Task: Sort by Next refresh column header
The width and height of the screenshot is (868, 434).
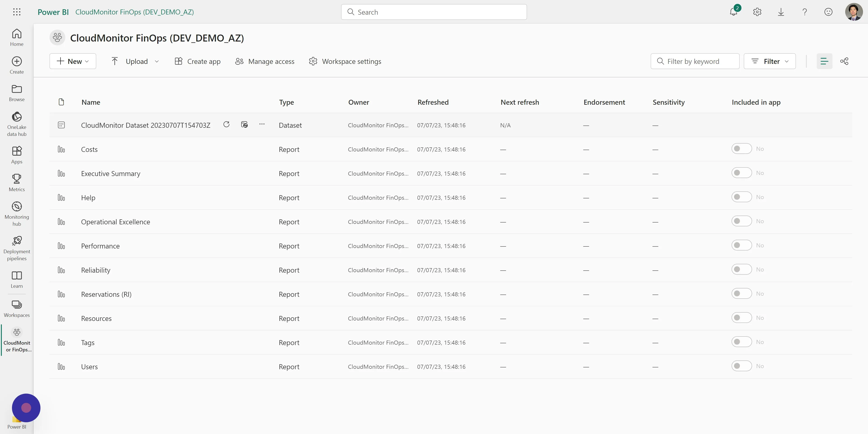Action: tap(520, 102)
